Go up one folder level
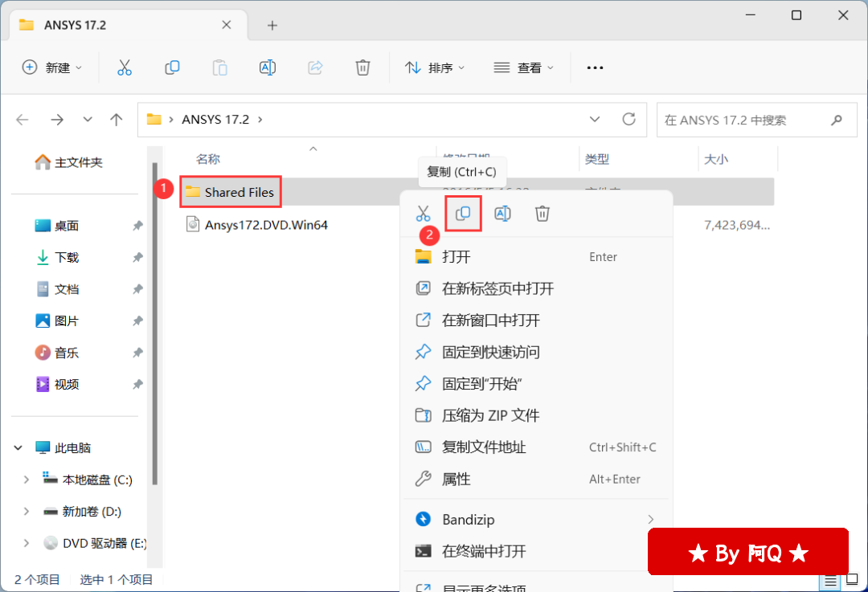The width and height of the screenshot is (868, 592). point(117,120)
